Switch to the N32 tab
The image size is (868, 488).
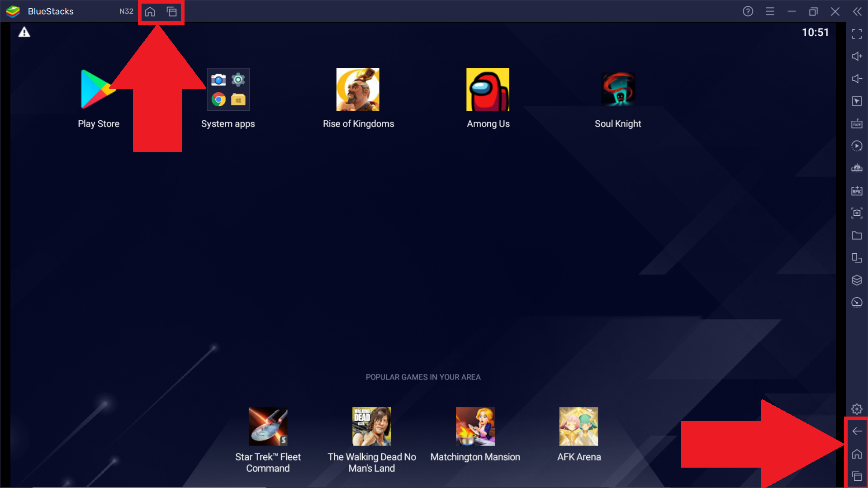coord(126,11)
